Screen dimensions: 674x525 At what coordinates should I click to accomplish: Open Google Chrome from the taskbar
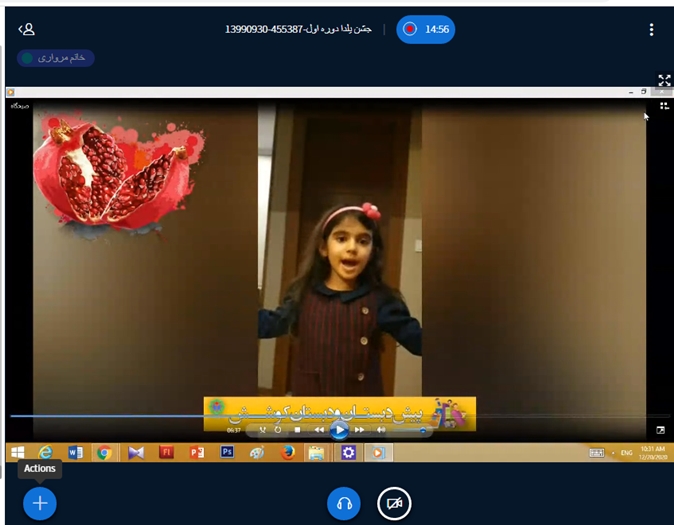[104, 452]
